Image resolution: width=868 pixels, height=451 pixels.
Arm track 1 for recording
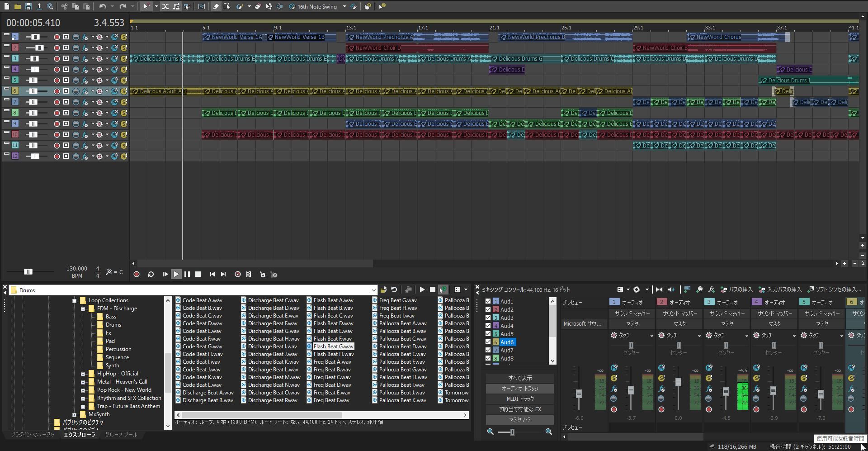coord(57,37)
